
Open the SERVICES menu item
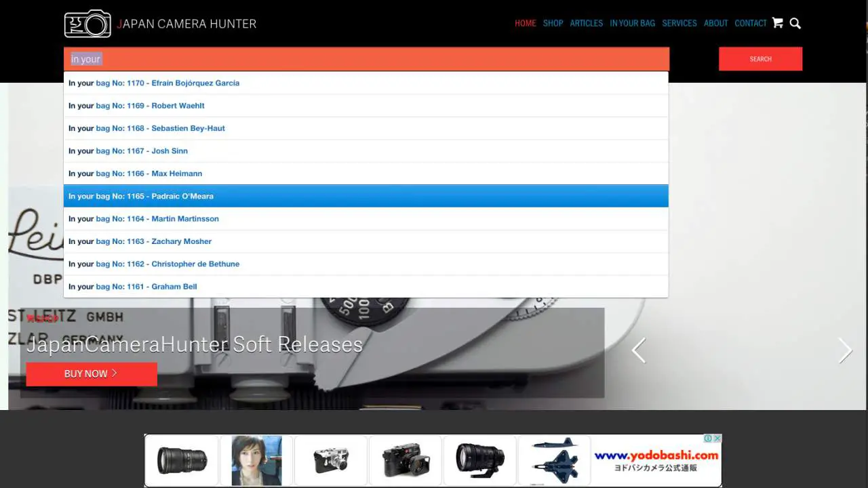pos(679,23)
